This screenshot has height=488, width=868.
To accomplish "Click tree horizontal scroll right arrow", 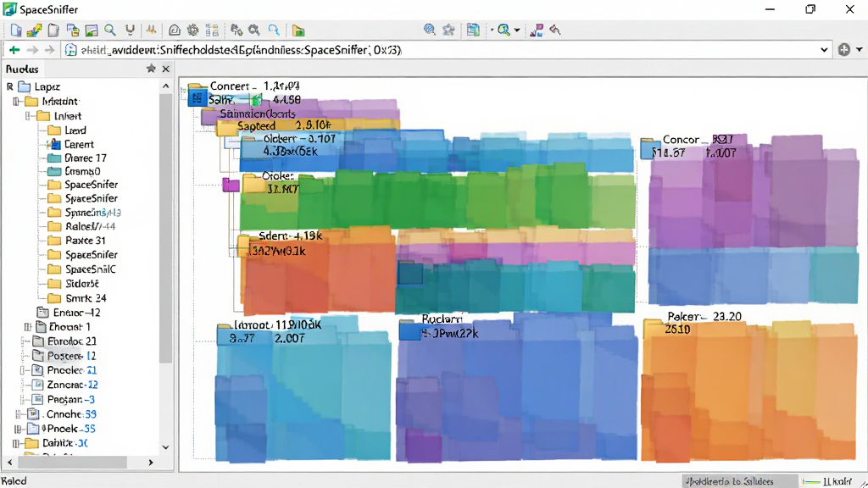I will tap(151, 462).
